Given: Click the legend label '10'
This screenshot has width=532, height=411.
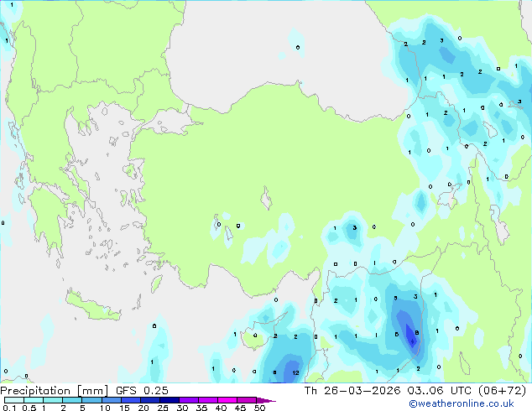Looking at the screenshot, I should click(105, 408).
